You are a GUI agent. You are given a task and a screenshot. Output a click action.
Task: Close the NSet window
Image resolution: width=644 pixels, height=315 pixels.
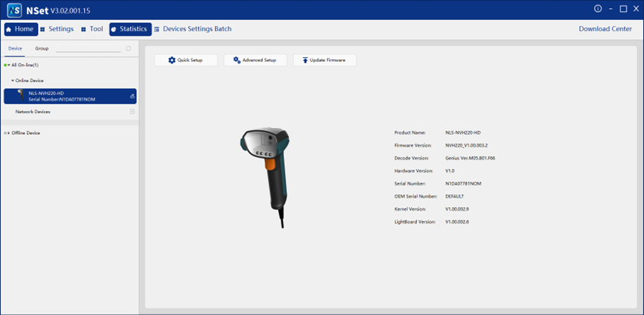coord(635,9)
